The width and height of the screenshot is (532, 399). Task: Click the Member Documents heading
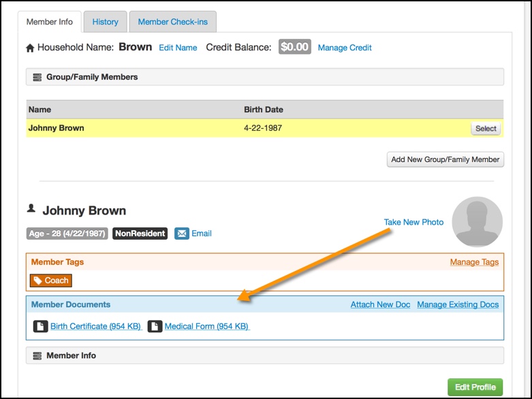(71, 304)
